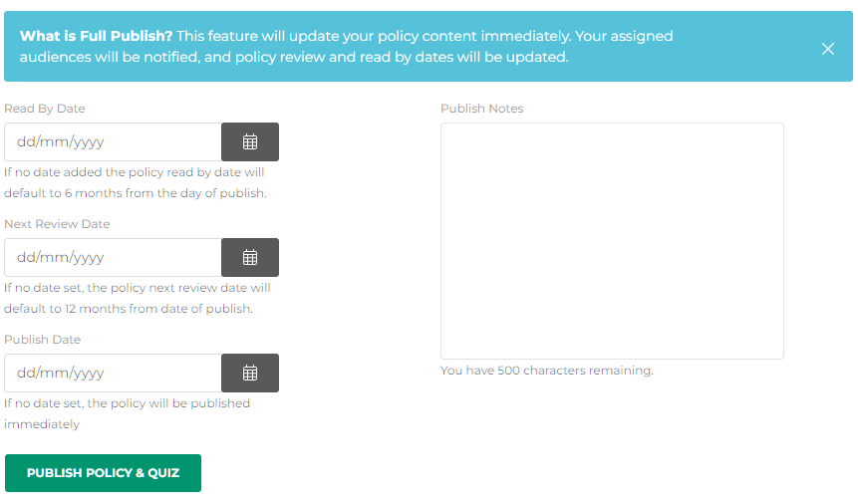Select the Publish Date input box
858x504 pixels.
click(x=113, y=374)
